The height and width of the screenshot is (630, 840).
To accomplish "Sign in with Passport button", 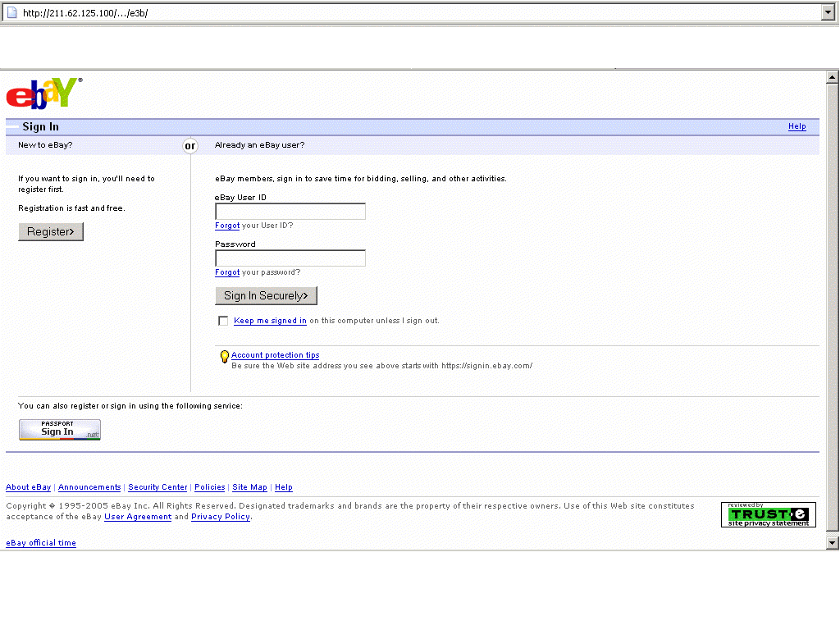I will point(59,430).
